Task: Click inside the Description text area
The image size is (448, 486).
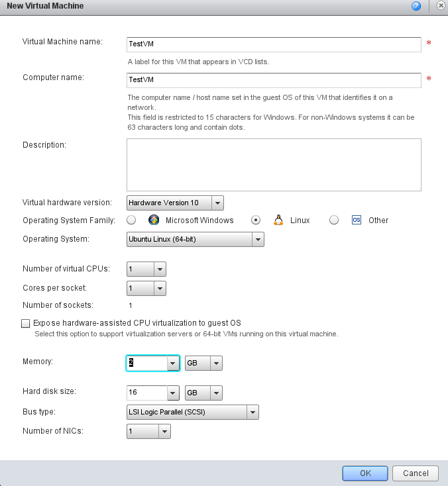Action: (274, 165)
